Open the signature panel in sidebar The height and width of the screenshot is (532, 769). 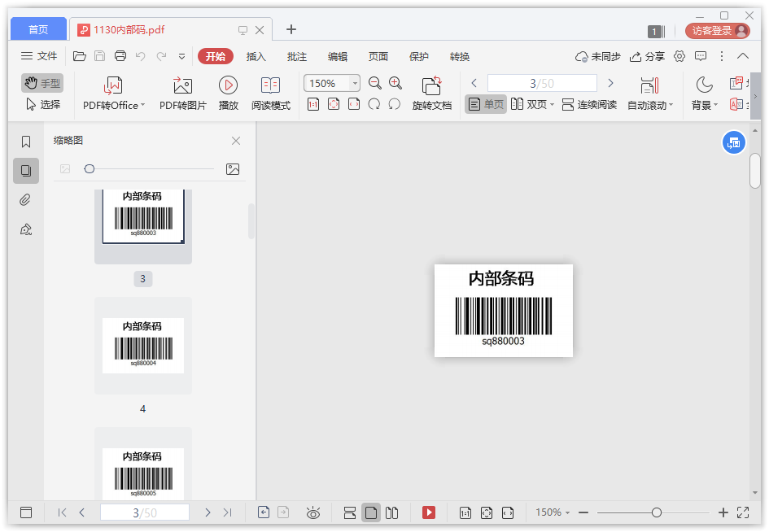coord(26,229)
